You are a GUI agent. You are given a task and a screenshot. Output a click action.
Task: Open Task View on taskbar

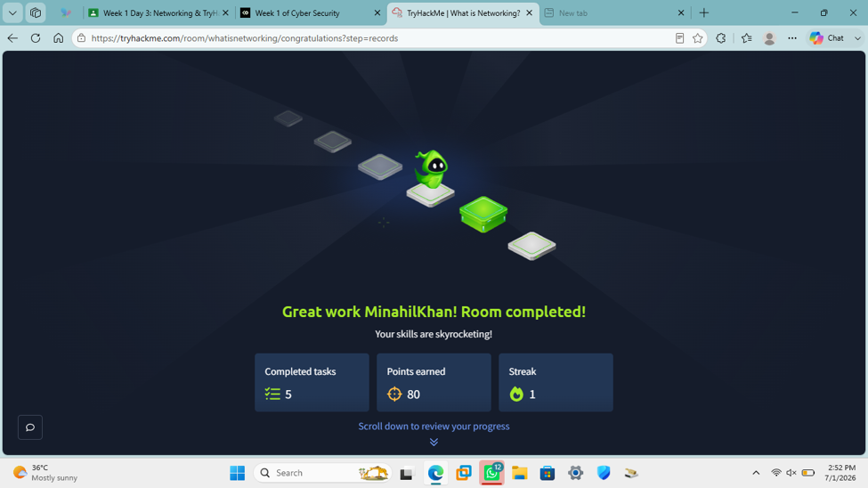[x=407, y=473]
